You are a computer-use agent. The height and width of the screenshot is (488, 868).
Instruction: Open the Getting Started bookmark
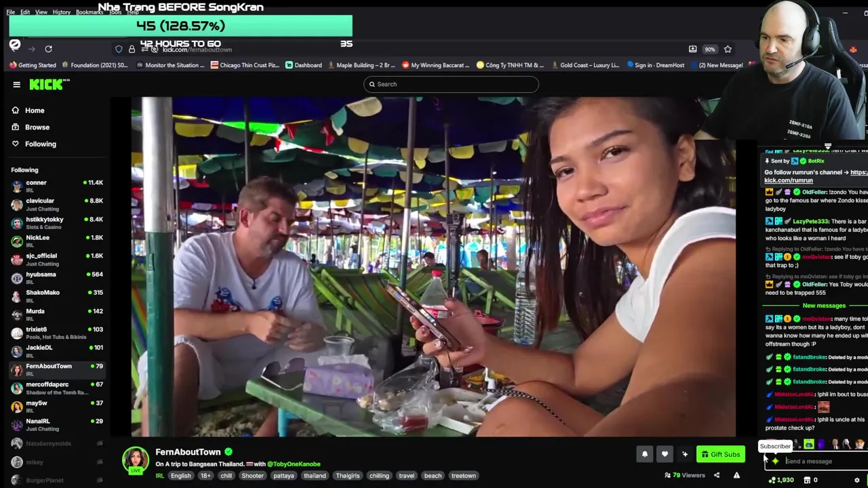pos(33,65)
